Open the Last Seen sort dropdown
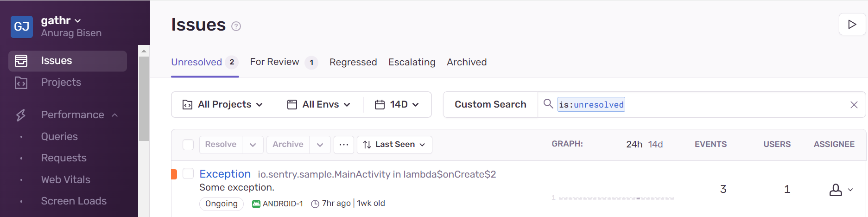This screenshot has width=868, height=217. (394, 145)
